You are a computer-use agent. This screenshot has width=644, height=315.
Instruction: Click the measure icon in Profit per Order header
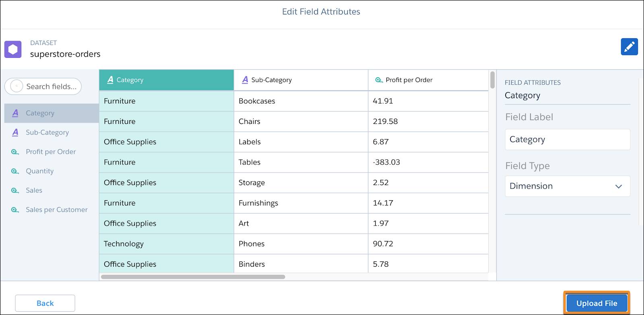[x=379, y=80]
